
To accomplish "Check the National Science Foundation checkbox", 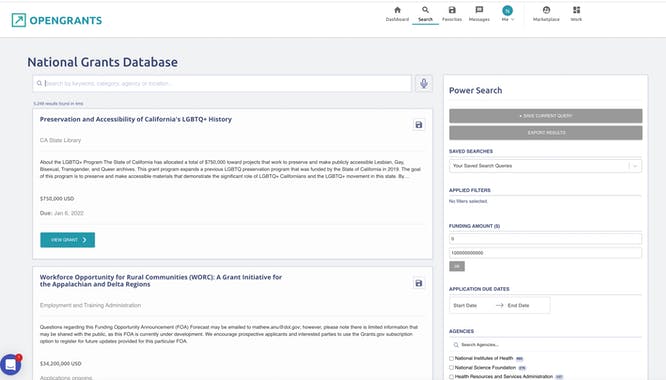I will [x=452, y=368].
